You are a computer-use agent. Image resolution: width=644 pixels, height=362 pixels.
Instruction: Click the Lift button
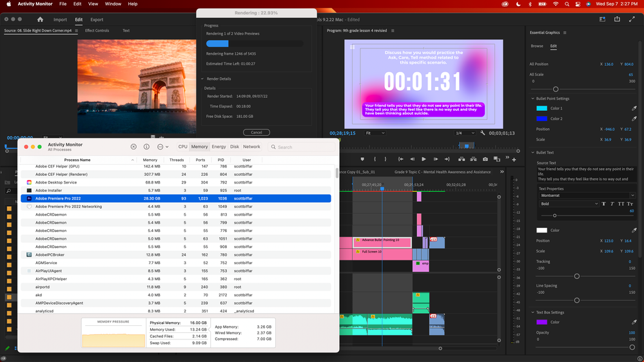(462, 159)
